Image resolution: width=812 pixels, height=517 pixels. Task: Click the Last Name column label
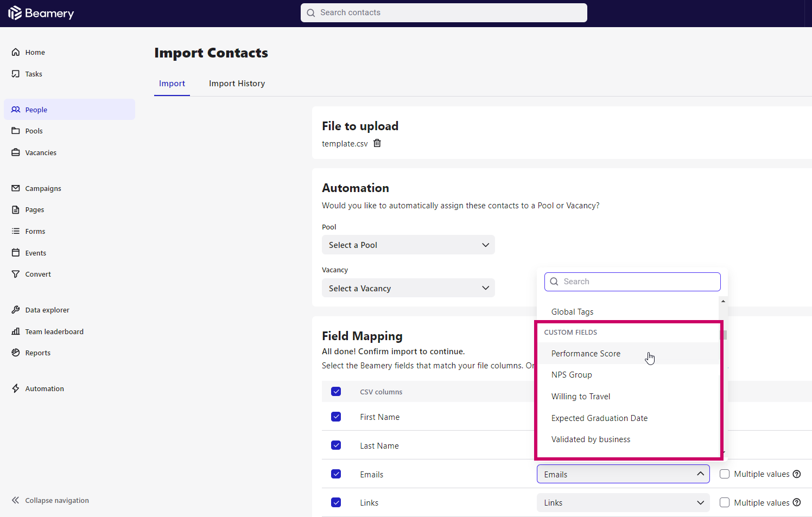(379, 446)
